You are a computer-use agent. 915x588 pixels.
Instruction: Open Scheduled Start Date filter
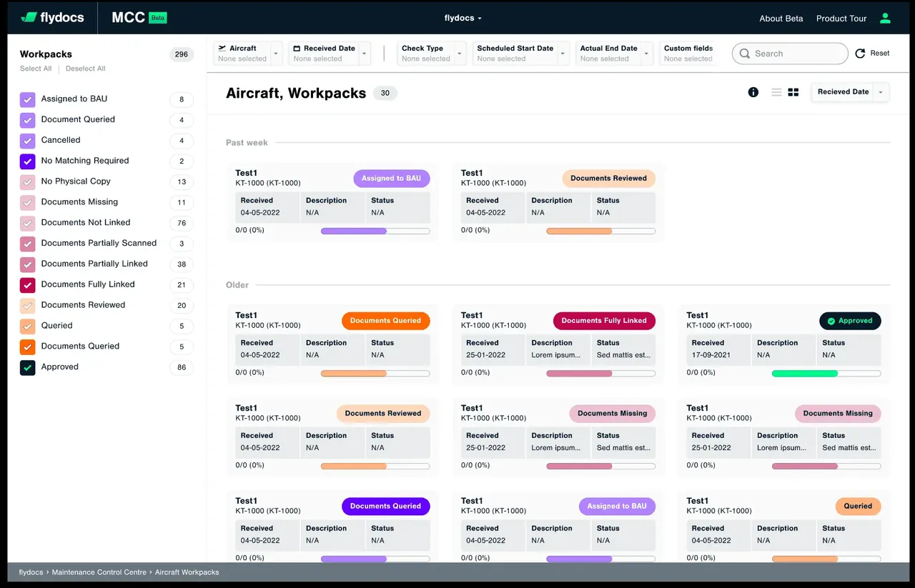pyautogui.click(x=521, y=54)
